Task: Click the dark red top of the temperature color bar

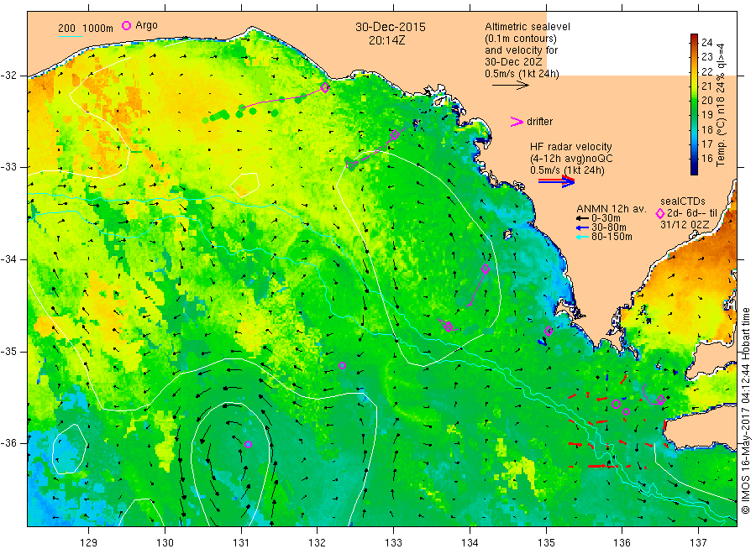Action: coord(694,38)
